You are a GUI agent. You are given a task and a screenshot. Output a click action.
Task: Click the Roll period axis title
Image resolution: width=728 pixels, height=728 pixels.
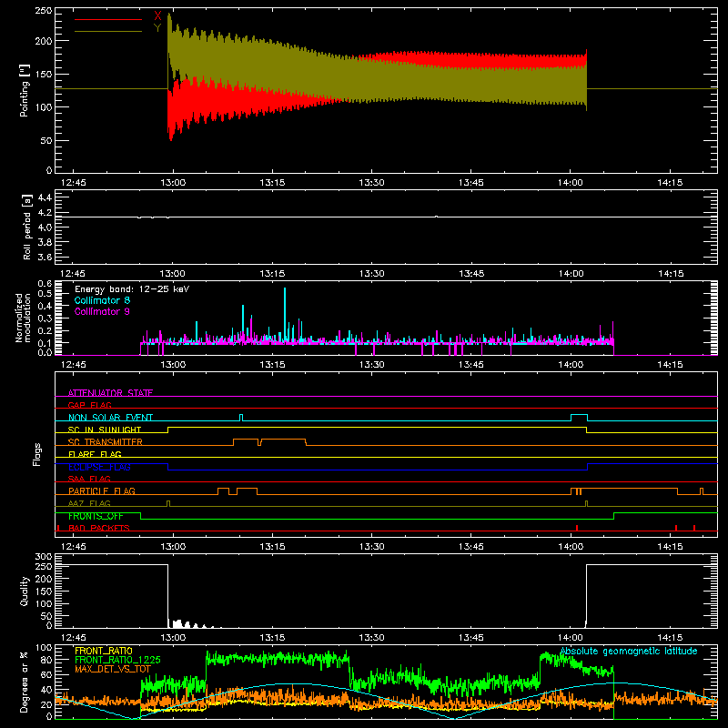pos(27,227)
